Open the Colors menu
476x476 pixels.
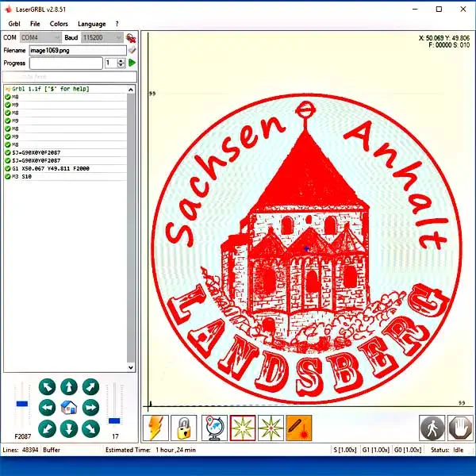point(59,24)
